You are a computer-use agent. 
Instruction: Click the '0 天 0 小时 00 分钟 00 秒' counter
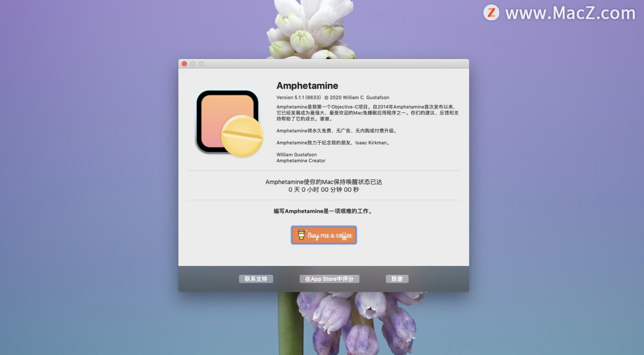click(x=324, y=190)
